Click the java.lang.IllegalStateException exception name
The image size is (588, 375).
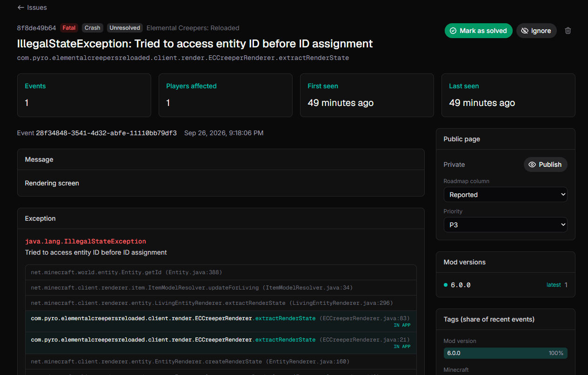tap(86, 242)
